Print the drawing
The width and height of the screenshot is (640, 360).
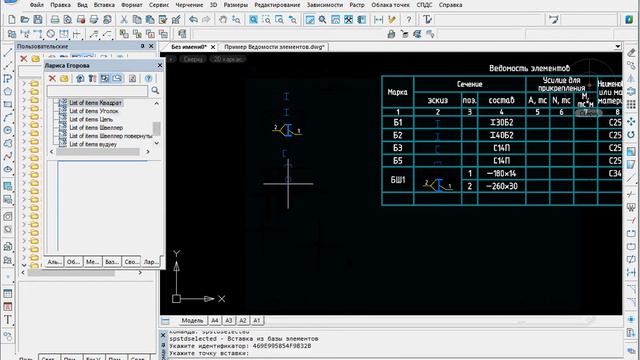click(x=55, y=20)
